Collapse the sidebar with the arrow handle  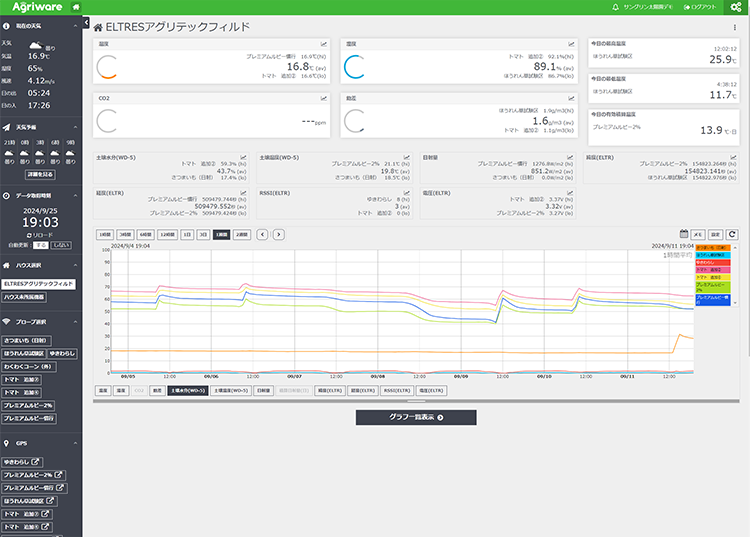tap(86, 22)
